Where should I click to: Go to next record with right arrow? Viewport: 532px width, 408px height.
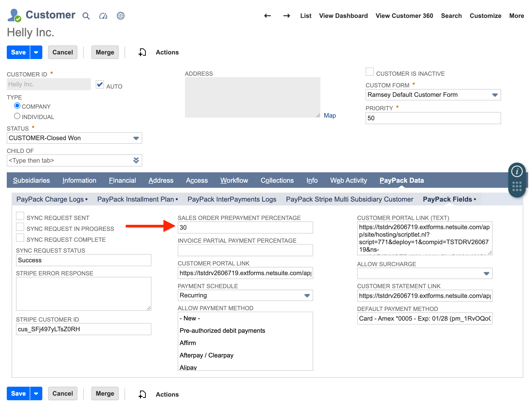pyautogui.click(x=286, y=16)
